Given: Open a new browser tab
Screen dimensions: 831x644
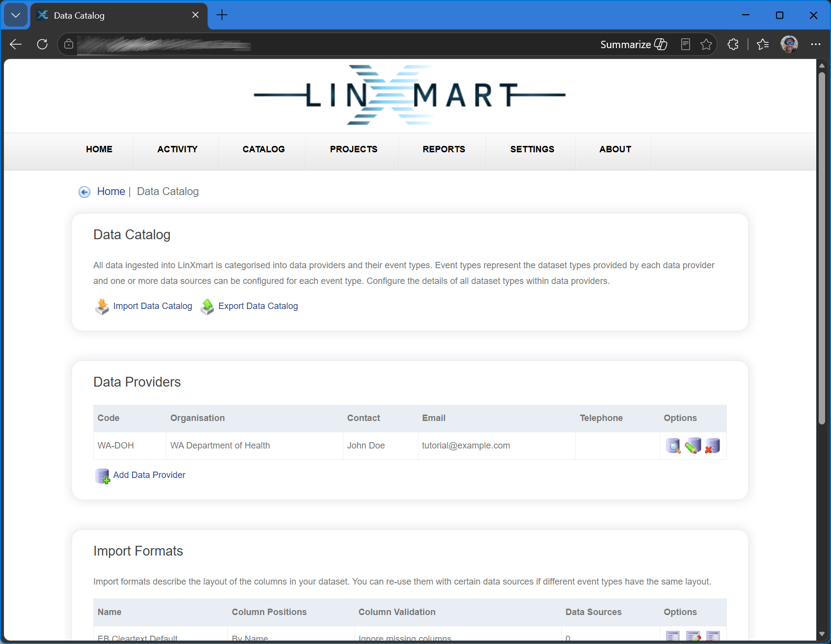Looking at the screenshot, I should tap(222, 15).
